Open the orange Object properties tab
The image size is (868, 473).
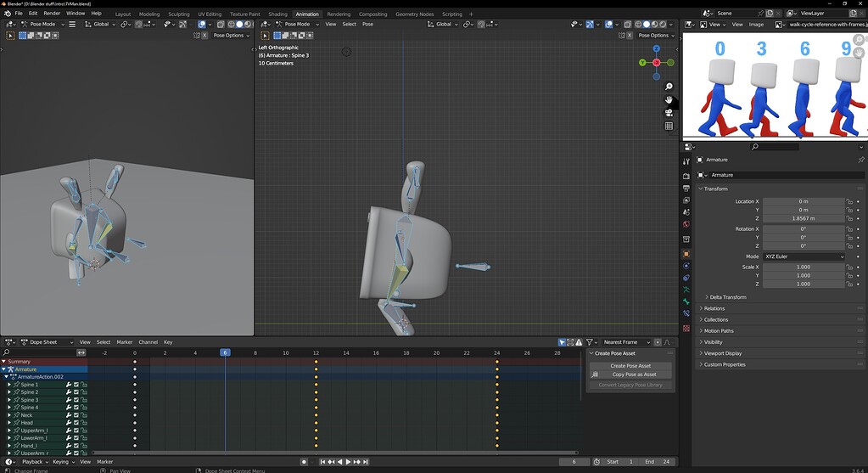pos(686,254)
